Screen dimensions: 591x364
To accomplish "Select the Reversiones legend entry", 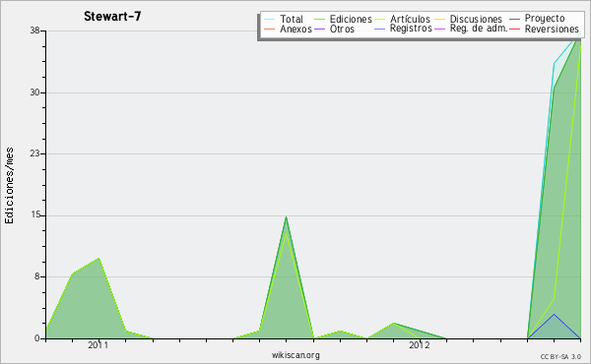I will click(x=544, y=29).
